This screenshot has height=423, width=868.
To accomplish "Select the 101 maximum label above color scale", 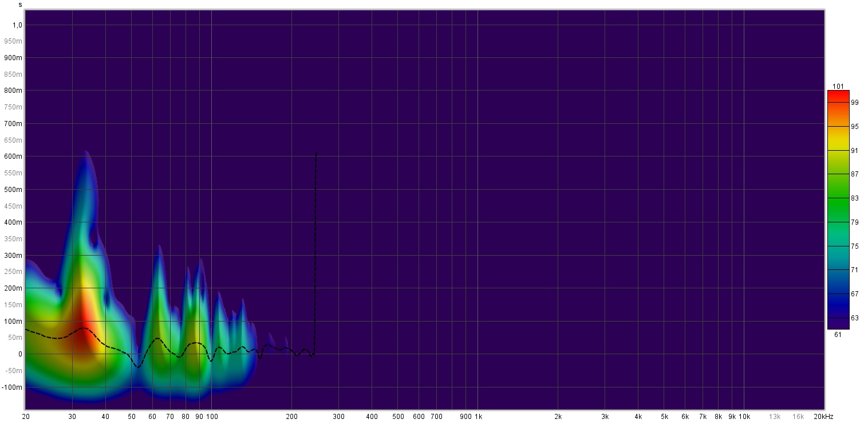I will (838, 87).
